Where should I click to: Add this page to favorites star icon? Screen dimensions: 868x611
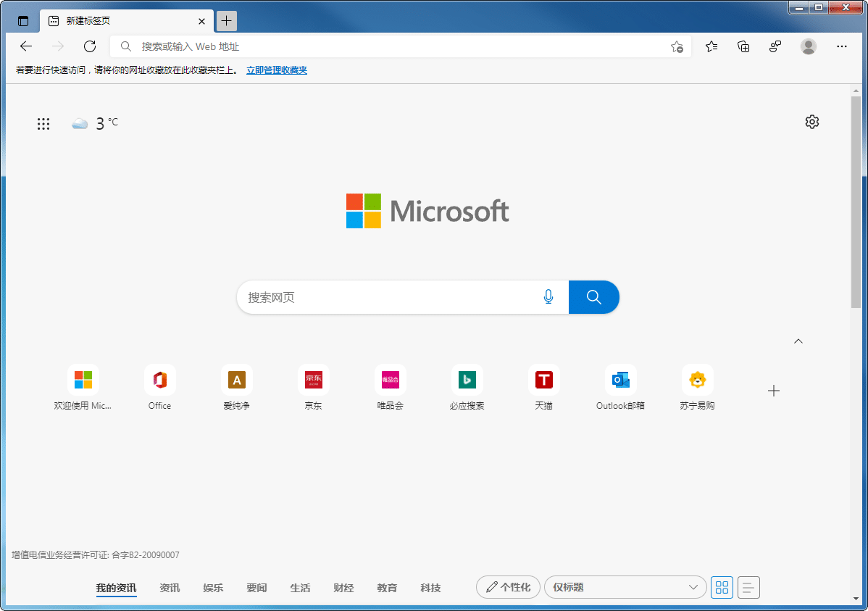[x=677, y=46]
